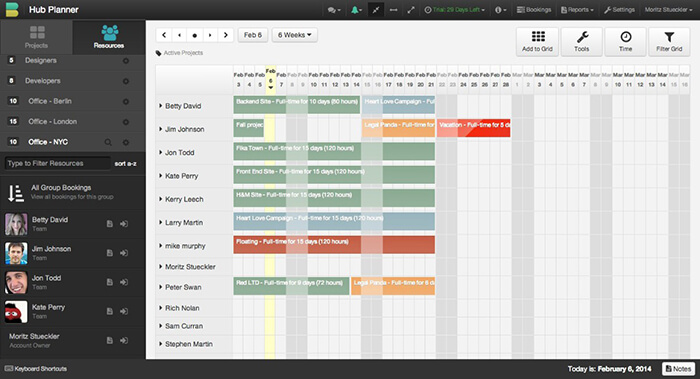
Task: Open the Settings menu
Action: pyautogui.click(x=619, y=10)
